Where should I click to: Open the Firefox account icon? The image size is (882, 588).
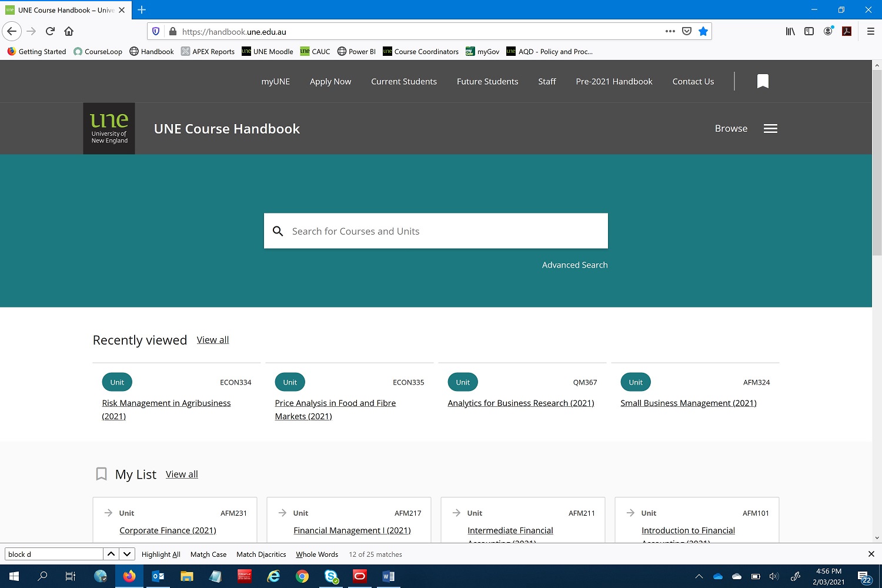828,31
